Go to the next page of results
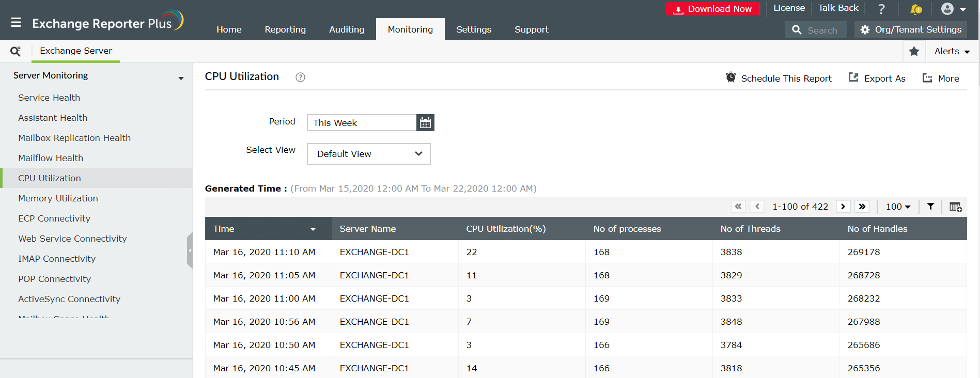980x378 pixels. click(x=843, y=207)
